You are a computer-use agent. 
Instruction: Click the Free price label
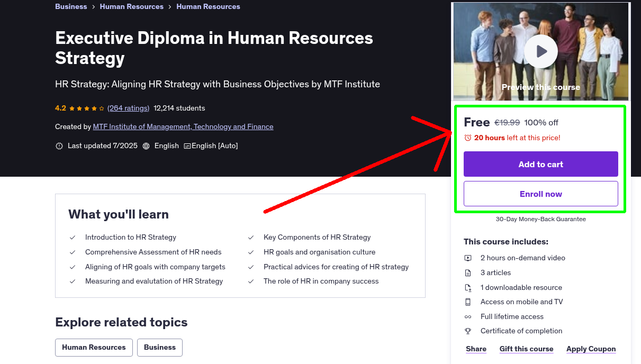coord(477,122)
